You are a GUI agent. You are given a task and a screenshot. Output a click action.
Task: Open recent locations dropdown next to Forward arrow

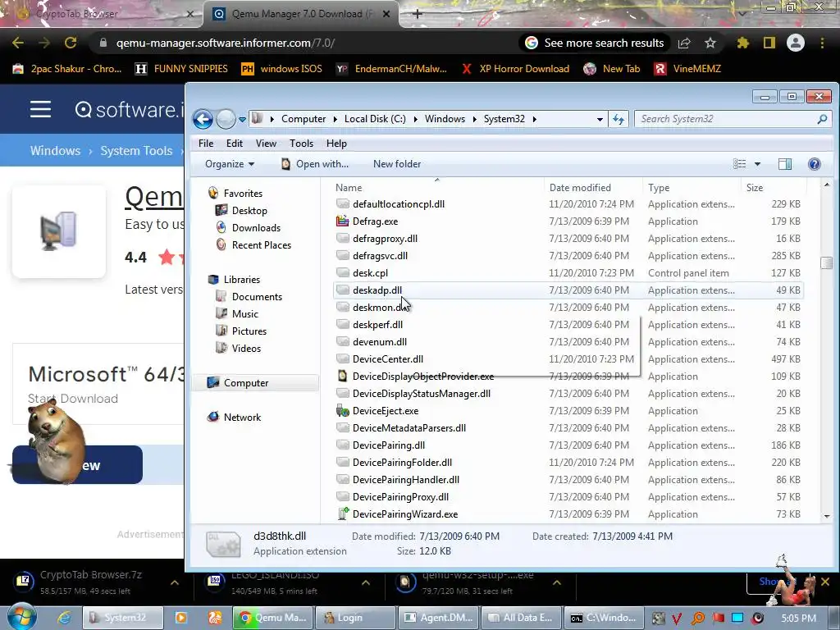(x=242, y=120)
